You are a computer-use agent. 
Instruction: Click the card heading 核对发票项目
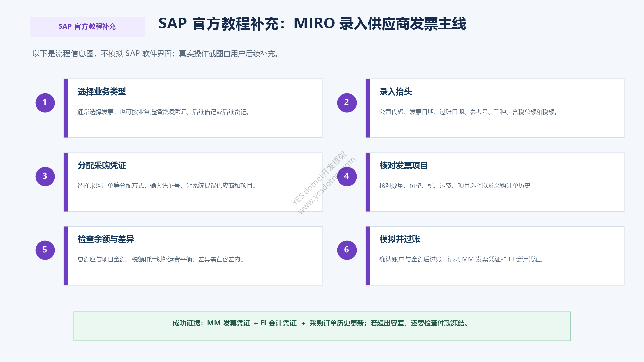[404, 165]
